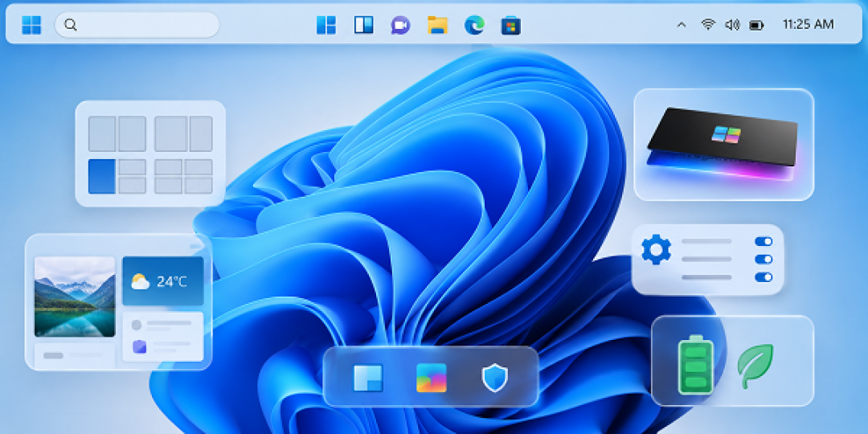Click the taskbar battery status icon

(x=757, y=25)
